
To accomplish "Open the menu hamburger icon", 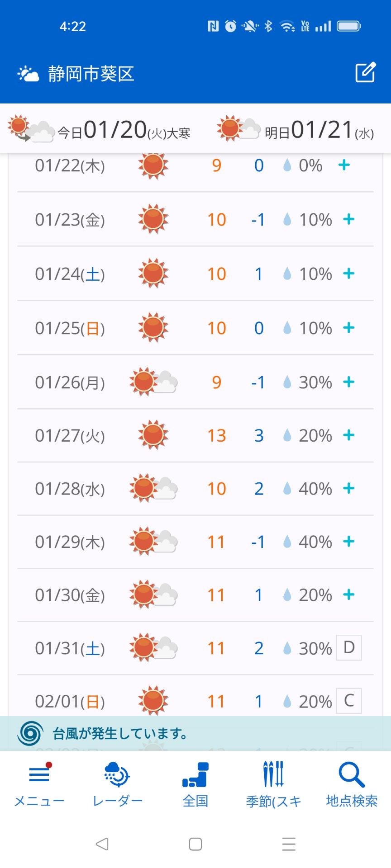I will click(x=39, y=774).
